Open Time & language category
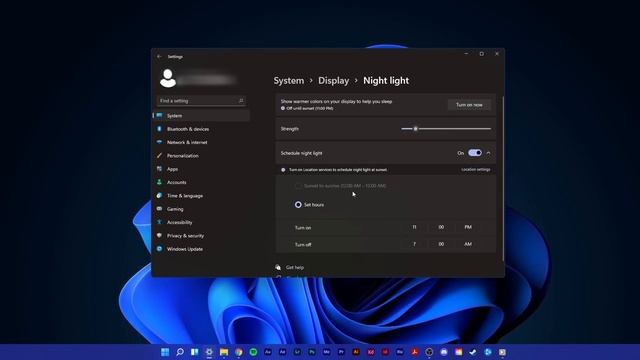 [201, 196]
